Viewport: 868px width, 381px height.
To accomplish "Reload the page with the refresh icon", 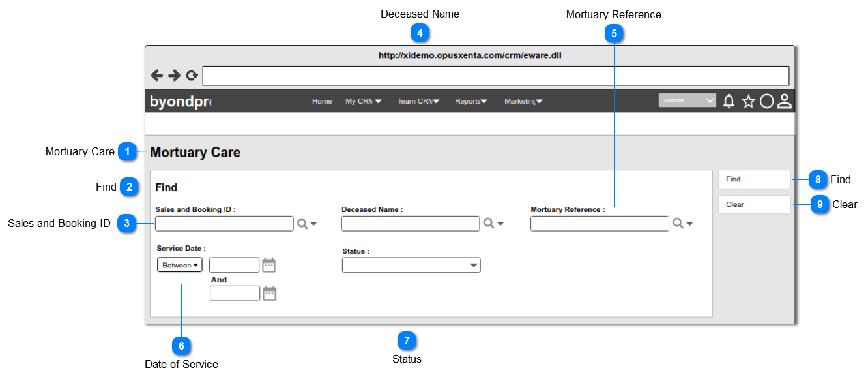I will pos(192,76).
